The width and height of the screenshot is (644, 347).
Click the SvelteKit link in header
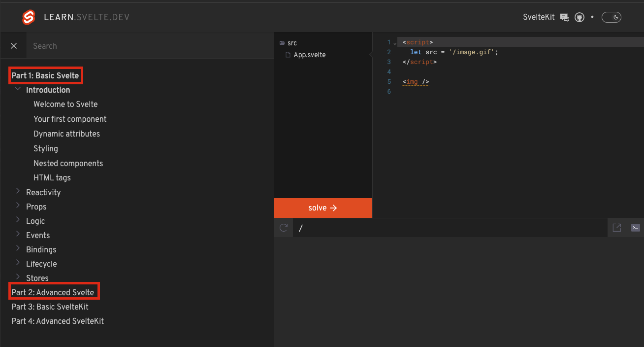point(539,17)
